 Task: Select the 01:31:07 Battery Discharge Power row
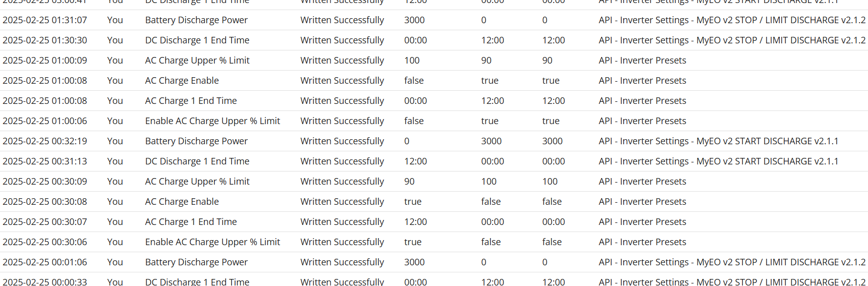[x=434, y=20]
